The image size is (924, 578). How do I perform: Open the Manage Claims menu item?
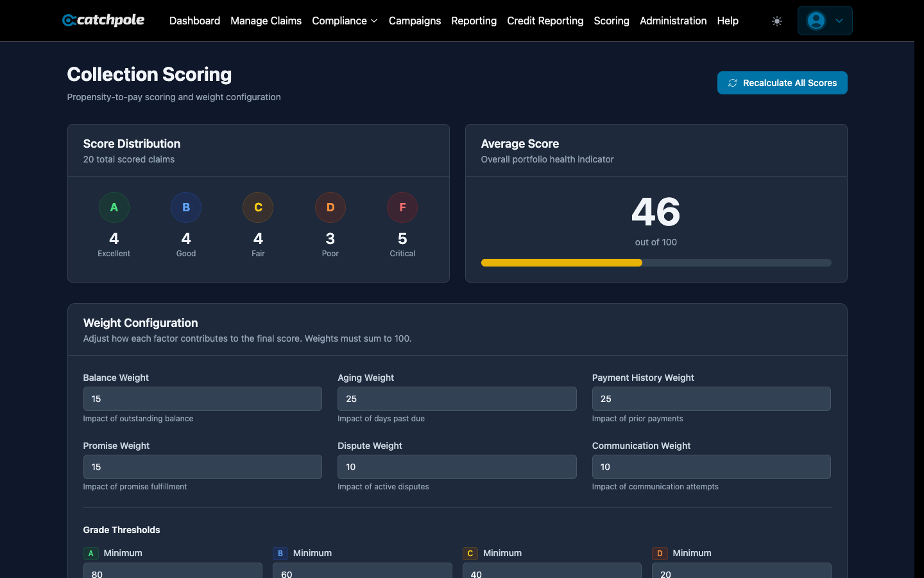click(x=266, y=21)
